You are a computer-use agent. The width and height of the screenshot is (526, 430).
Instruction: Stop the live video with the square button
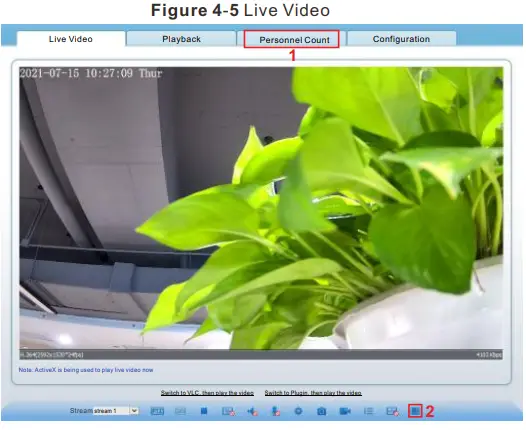click(204, 411)
